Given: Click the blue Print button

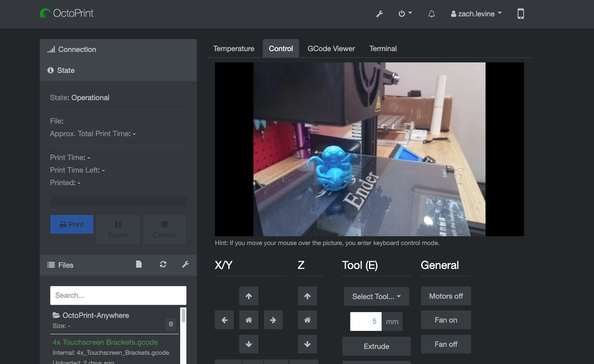Looking at the screenshot, I should (72, 224).
